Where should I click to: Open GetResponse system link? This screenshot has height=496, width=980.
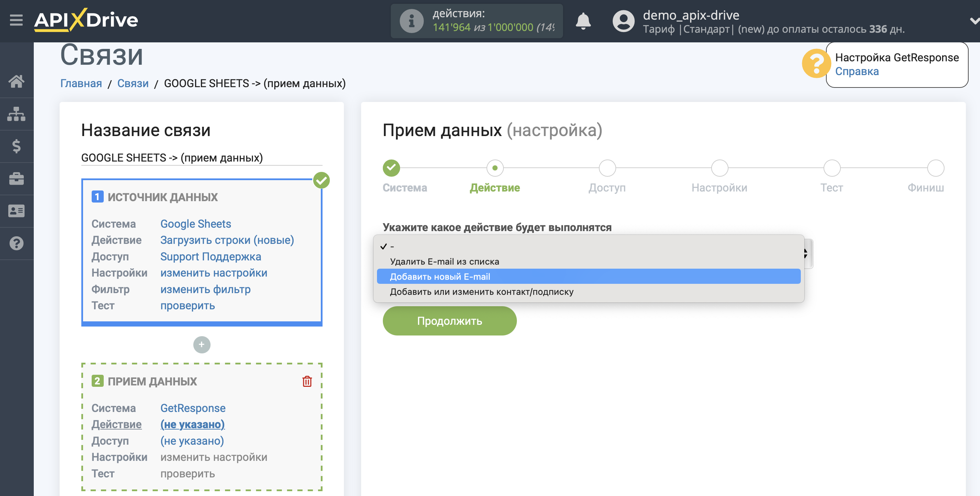point(193,408)
